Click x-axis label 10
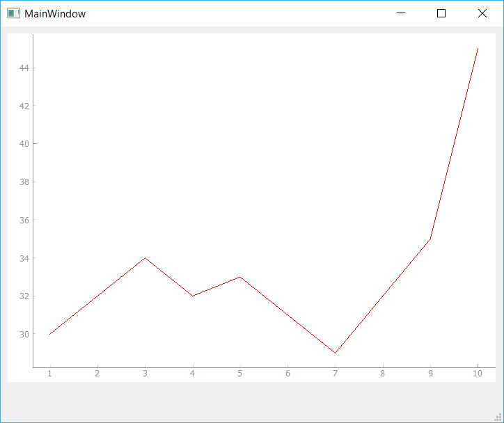504x423 pixels. point(478,374)
